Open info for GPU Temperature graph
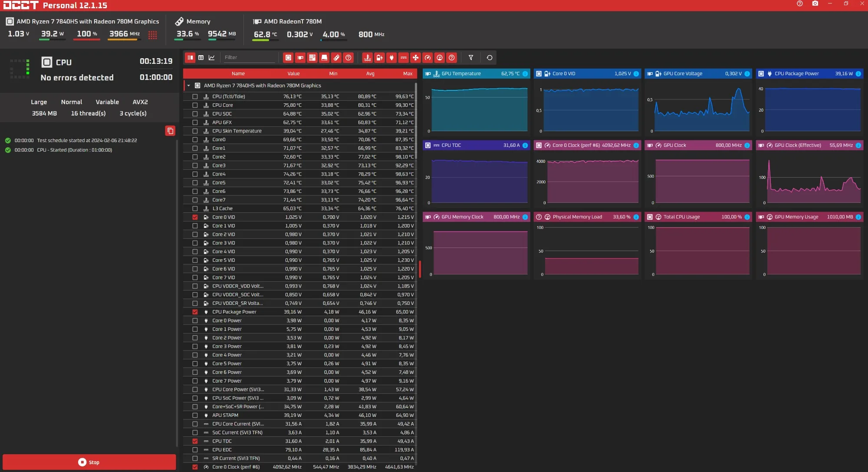The height and width of the screenshot is (472, 868). (x=525, y=74)
